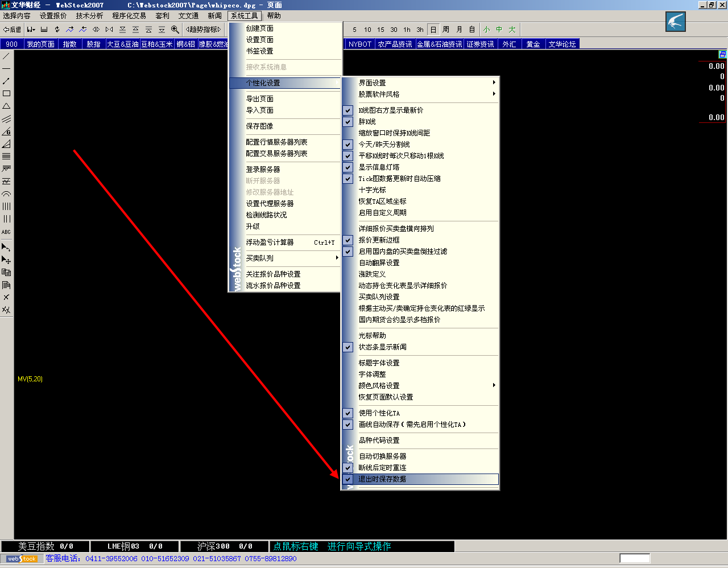Click the magnifier zoom icon in toolbar
This screenshot has width=728, height=568.
point(175,29)
